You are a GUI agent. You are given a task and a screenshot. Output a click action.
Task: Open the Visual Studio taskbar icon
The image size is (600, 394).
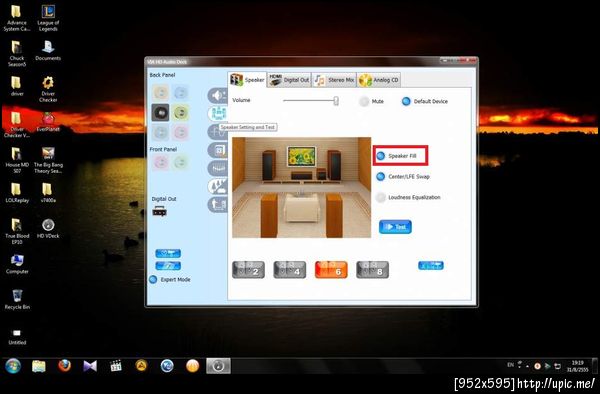point(90,366)
